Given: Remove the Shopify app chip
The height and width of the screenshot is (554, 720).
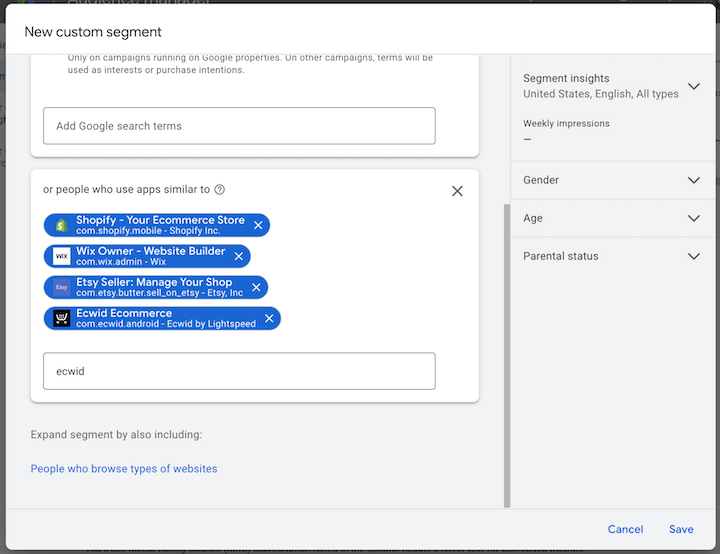Looking at the screenshot, I should pyautogui.click(x=258, y=225).
